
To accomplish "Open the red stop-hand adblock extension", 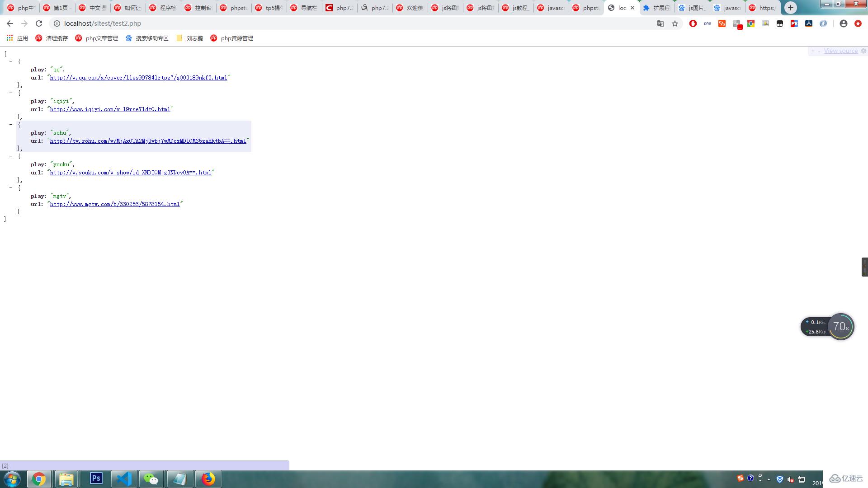I will 693,23.
